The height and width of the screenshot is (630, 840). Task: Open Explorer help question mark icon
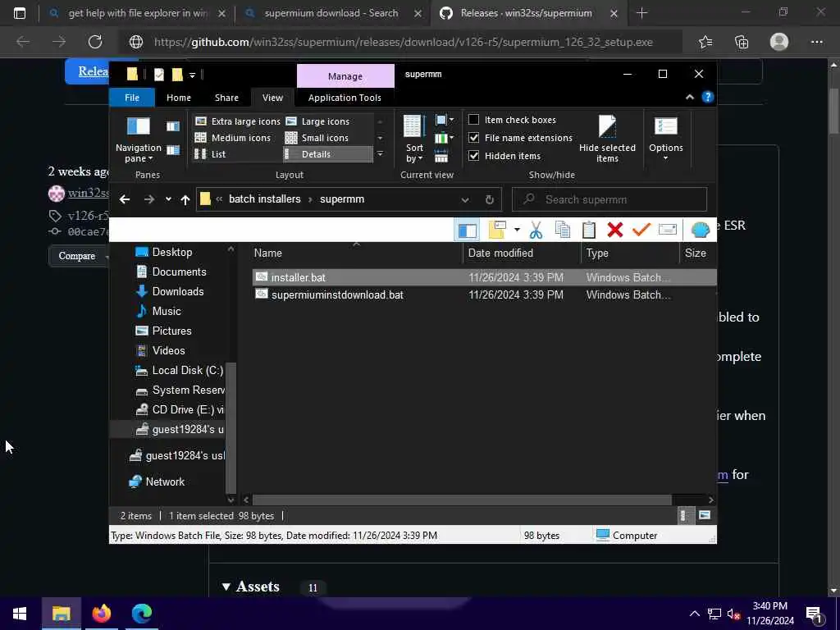click(708, 97)
